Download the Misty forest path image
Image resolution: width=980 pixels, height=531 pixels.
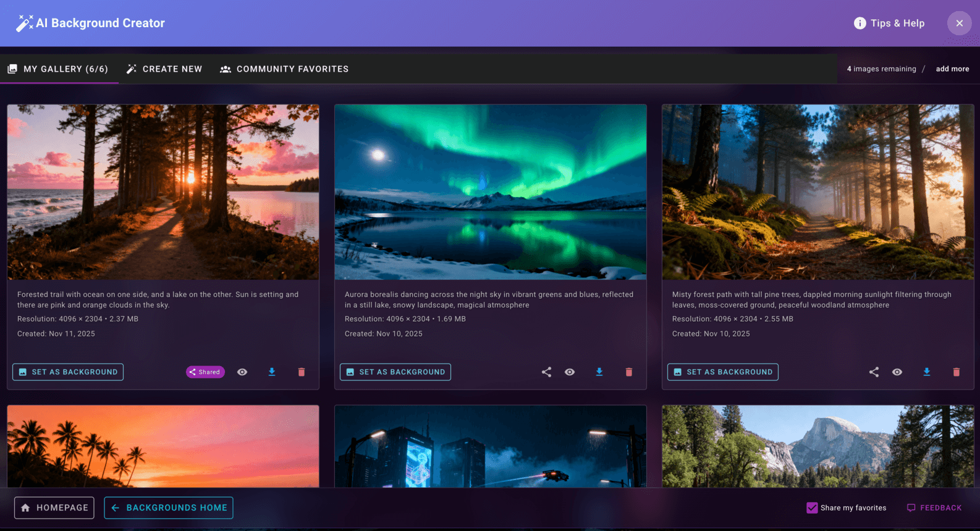pyautogui.click(x=927, y=372)
